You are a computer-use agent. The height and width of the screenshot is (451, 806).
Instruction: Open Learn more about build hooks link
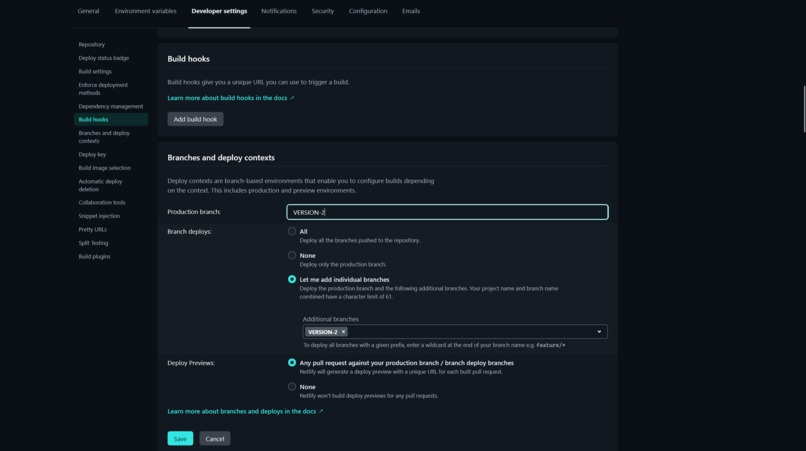click(230, 98)
